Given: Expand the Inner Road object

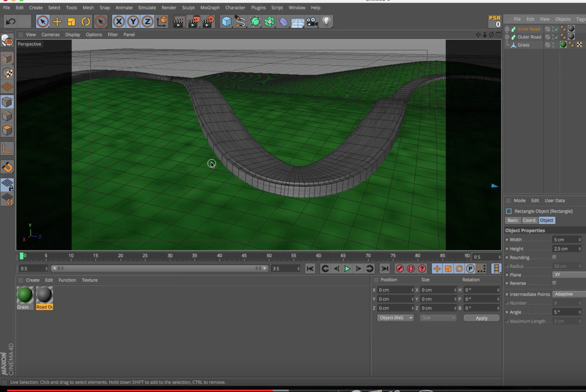Looking at the screenshot, I should click(x=507, y=29).
